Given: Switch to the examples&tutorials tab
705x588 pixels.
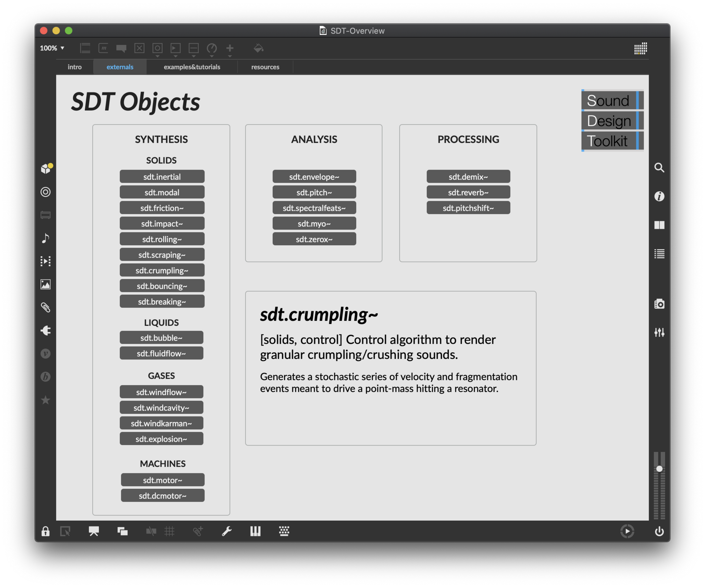Looking at the screenshot, I should click(192, 67).
